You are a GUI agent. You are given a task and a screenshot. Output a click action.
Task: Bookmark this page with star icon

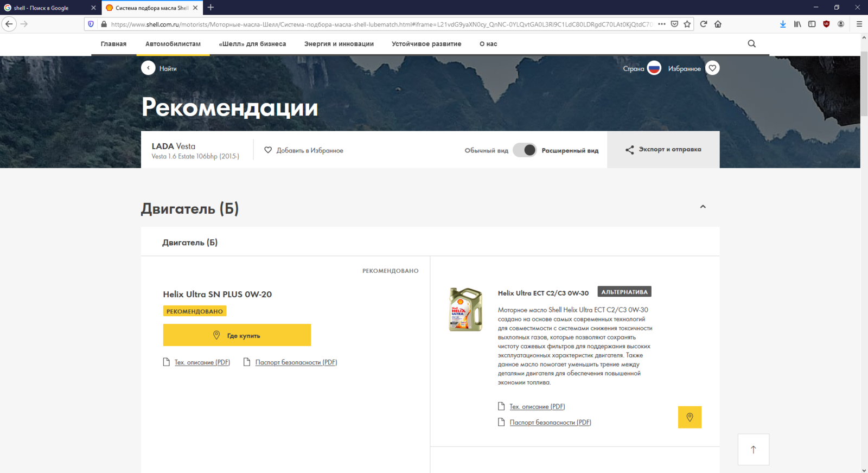pos(687,24)
